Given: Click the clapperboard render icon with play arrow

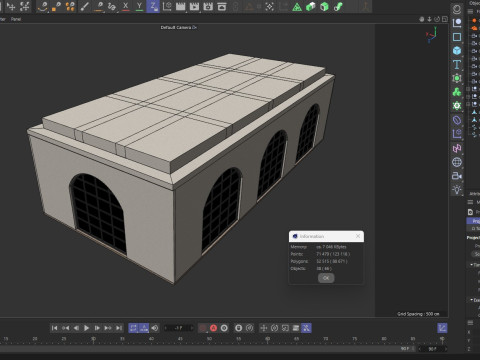Looking at the screenshot, I should tap(194, 6).
